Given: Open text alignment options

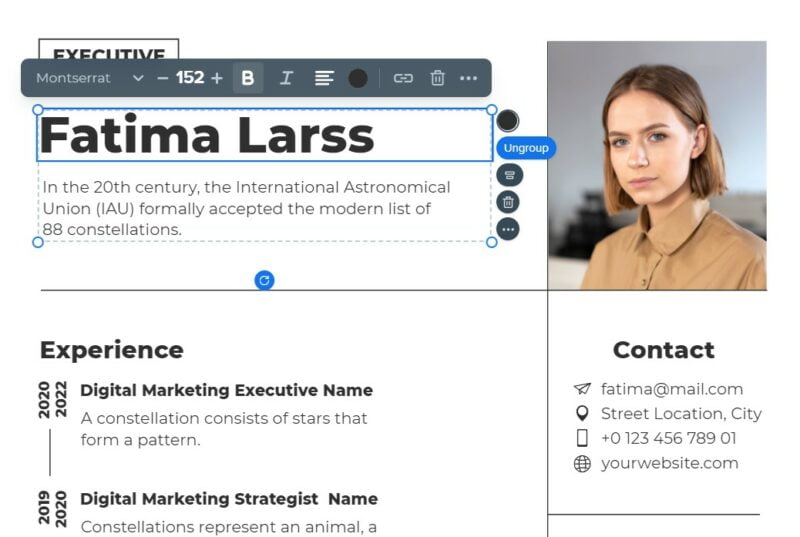Looking at the screenshot, I should 324,78.
